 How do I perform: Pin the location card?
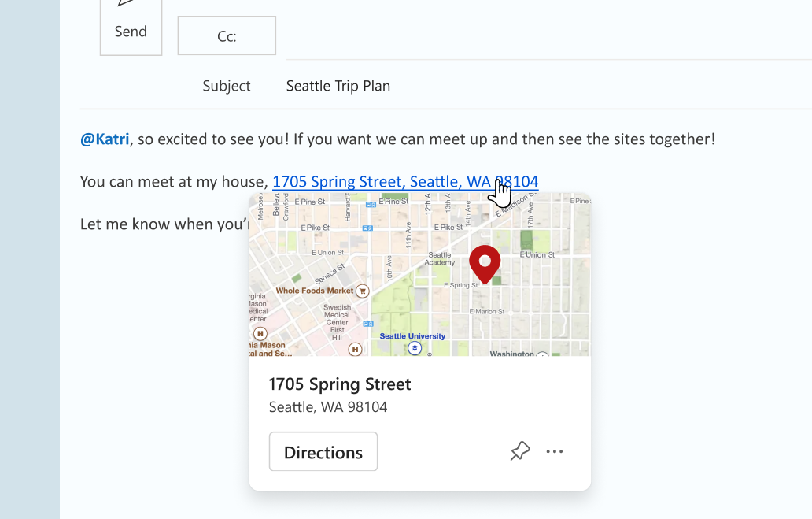click(519, 451)
